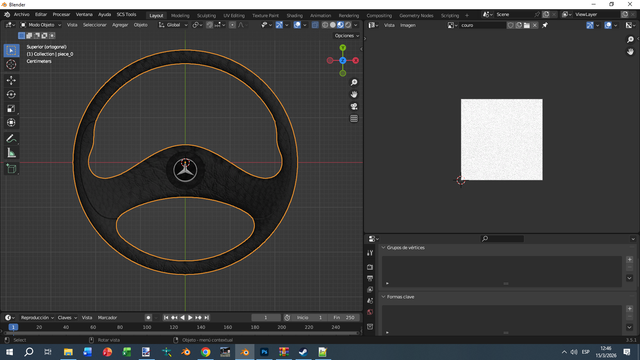
Task: Open the Blender logo menu
Action: (7, 15)
